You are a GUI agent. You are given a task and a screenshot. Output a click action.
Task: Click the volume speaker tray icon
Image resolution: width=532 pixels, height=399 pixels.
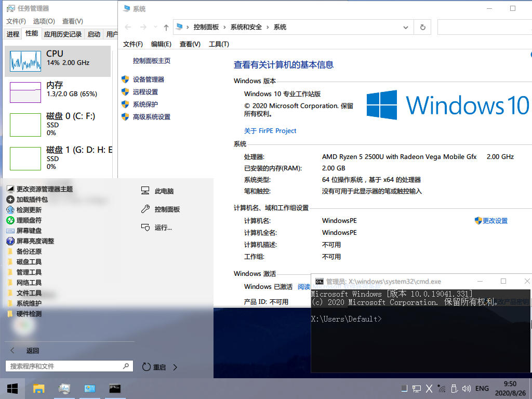tap(468, 389)
